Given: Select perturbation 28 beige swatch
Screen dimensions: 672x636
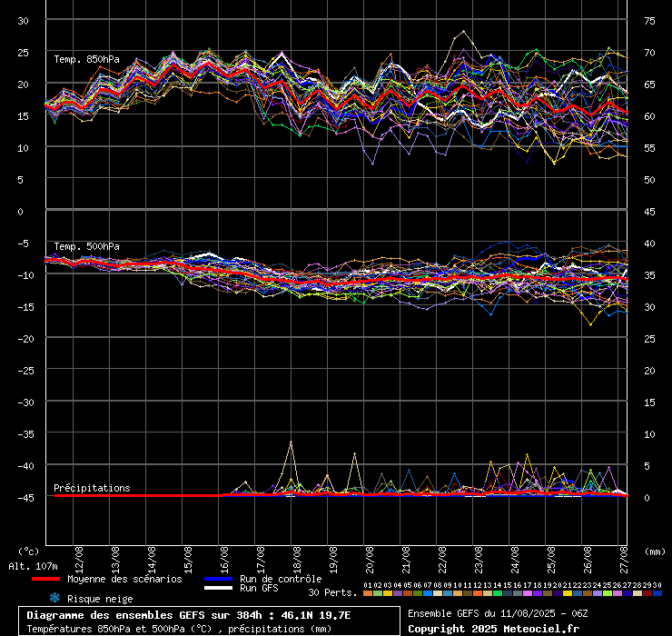Looking at the screenshot, I should pos(637,593).
